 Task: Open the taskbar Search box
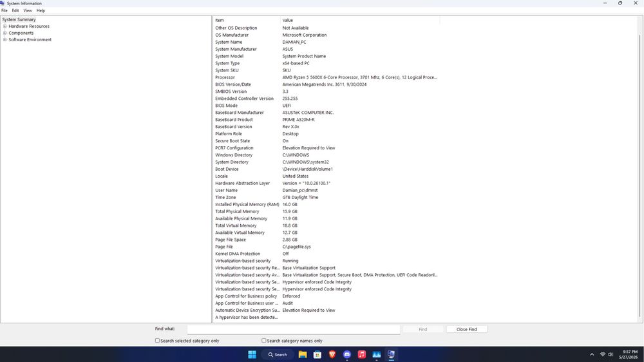(277, 355)
